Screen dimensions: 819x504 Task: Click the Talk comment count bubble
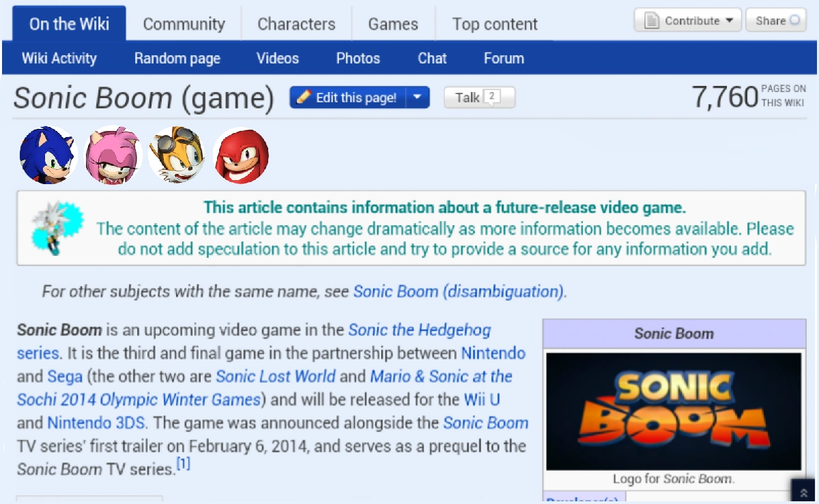493,97
